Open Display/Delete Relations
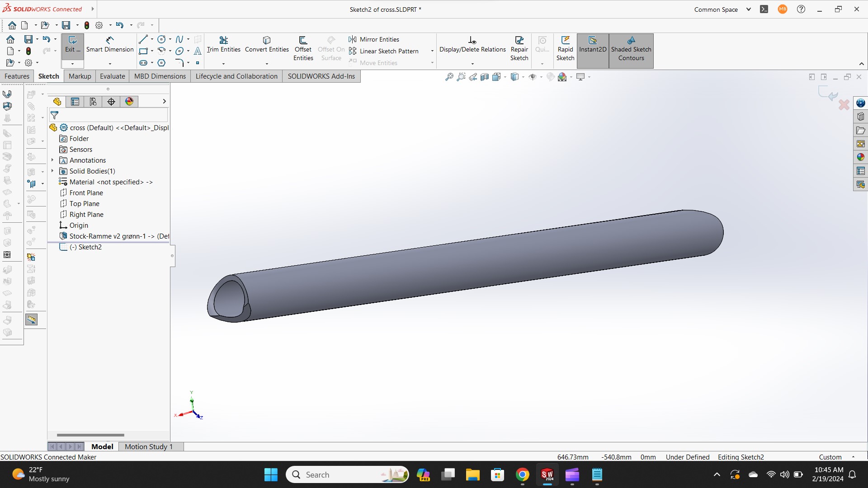This screenshot has width=868, height=488. [472, 45]
